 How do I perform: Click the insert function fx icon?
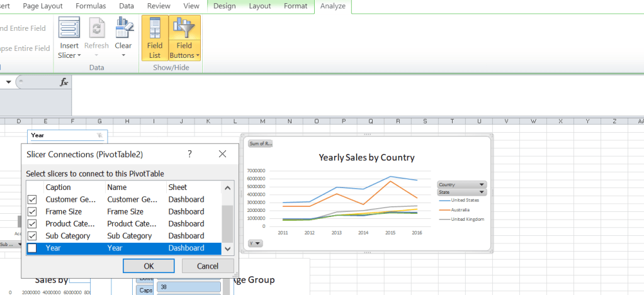point(64,82)
